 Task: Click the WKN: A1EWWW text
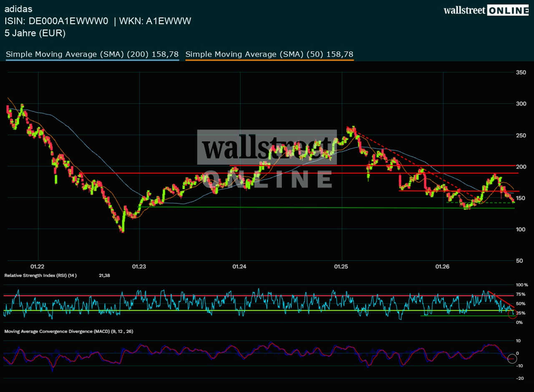pos(155,21)
